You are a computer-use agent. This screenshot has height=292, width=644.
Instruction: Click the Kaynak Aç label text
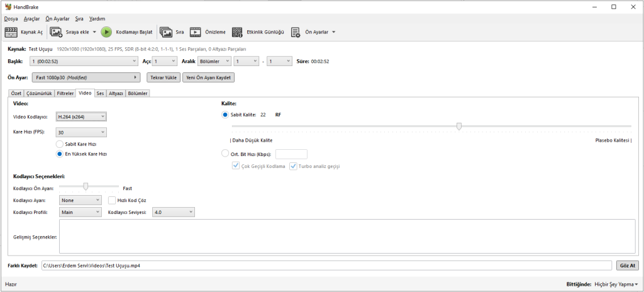pos(31,32)
